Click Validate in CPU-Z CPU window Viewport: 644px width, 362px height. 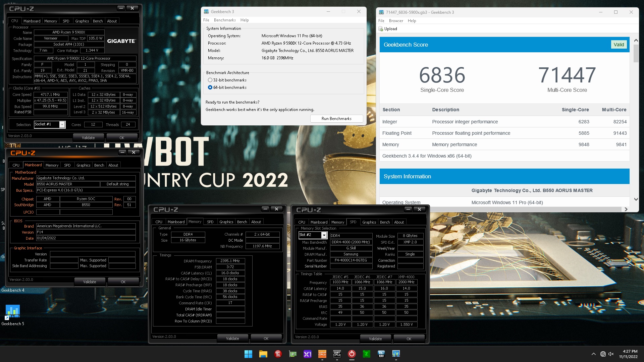[88, 138]
